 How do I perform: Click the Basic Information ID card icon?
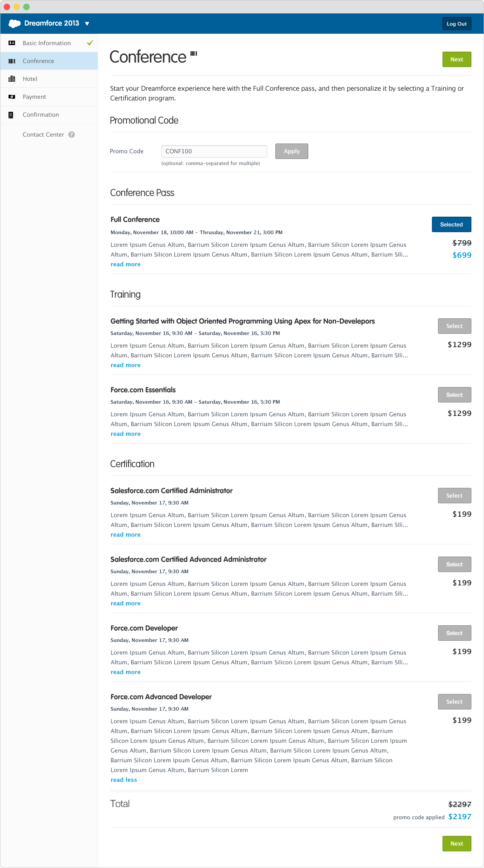[x=12, y=43]
